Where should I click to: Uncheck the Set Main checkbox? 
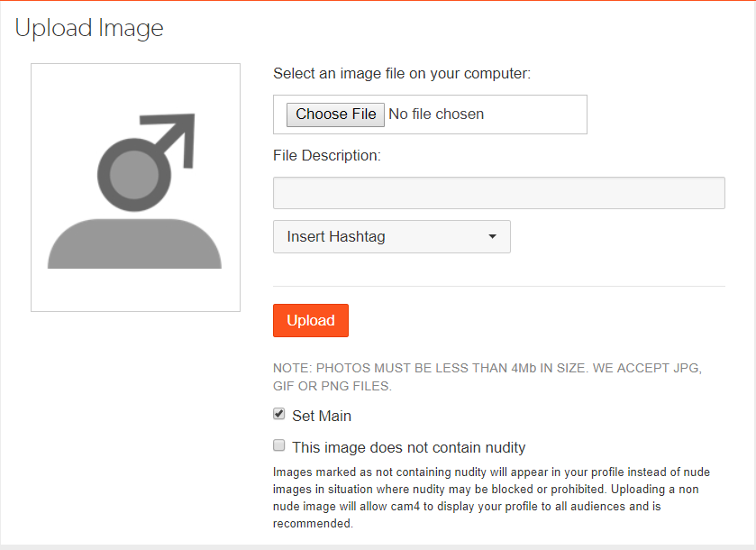tap(279, 415)
